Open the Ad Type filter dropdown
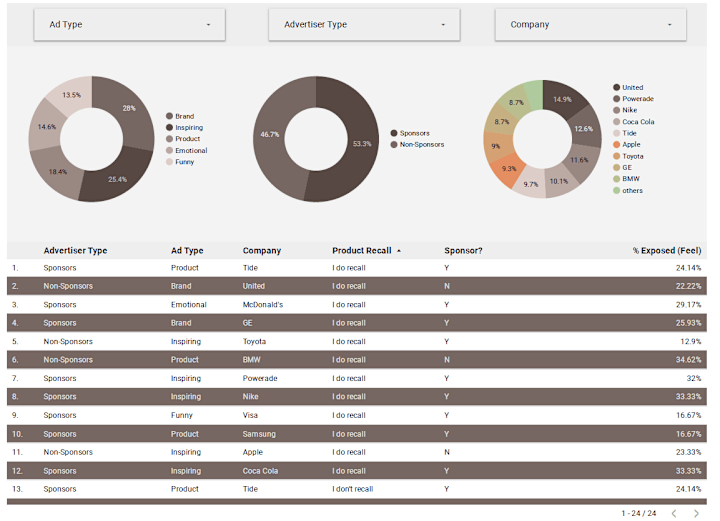Viewport: 720px width, 521px height. 129,24
